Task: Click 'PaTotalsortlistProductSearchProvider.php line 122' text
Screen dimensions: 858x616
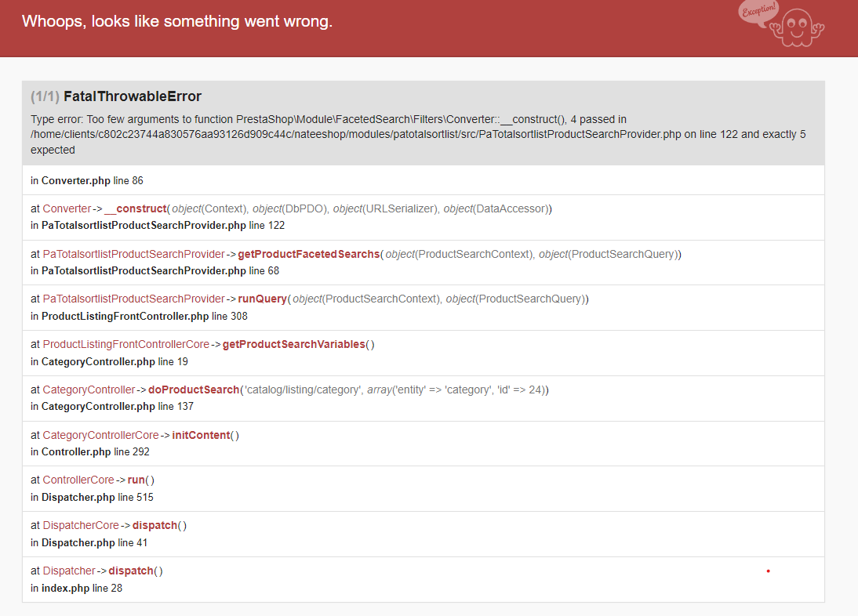Action: [x=163, y=225]
